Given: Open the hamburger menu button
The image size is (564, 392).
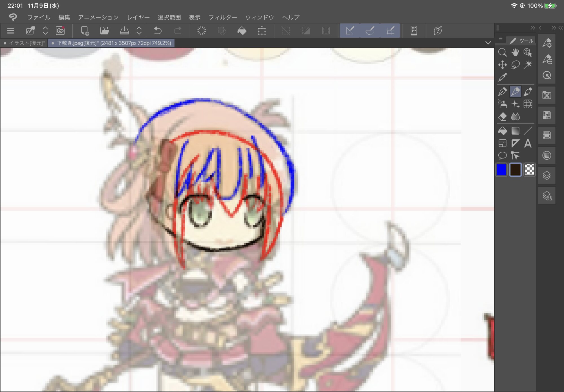Looking at the screenshot, I should coord(10,30).
